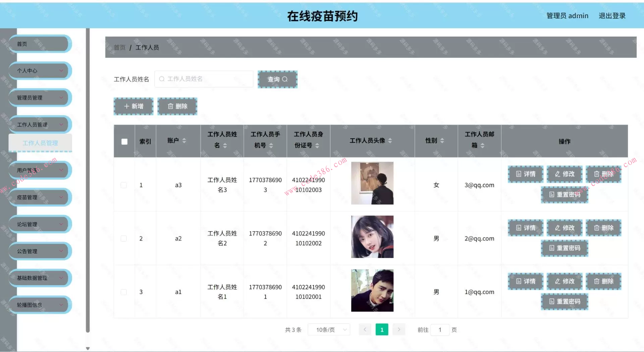
Task: View 详情 for account a2
Action: [x=526, y=228]
